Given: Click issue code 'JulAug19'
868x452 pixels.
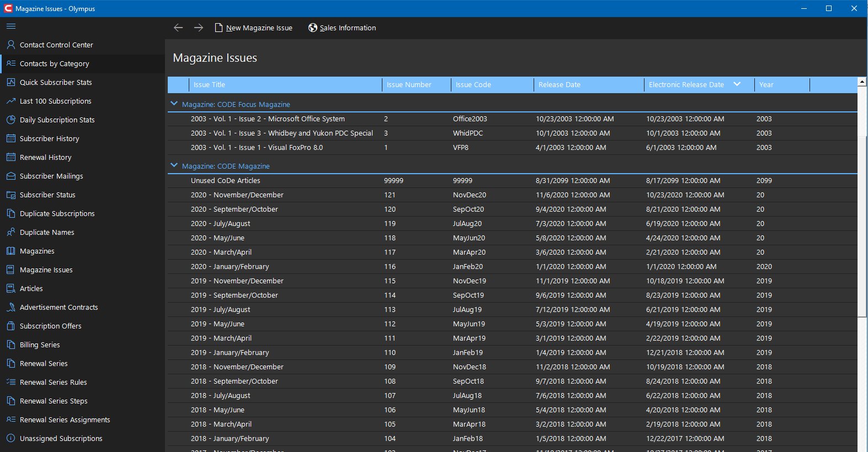Looking at the screenshot, I should [x=467, y=309].
